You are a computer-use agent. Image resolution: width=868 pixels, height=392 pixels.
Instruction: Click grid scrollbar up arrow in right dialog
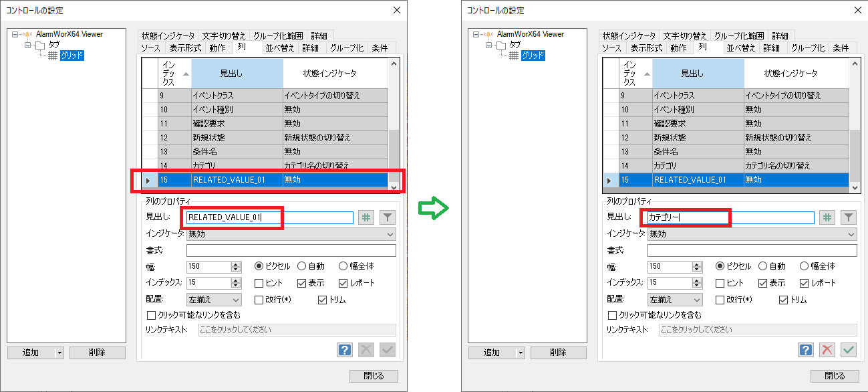coord(855,64)
